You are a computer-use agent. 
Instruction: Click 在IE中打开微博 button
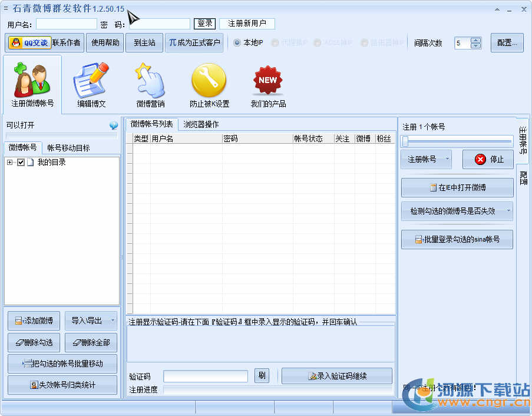tap(457, 187)
